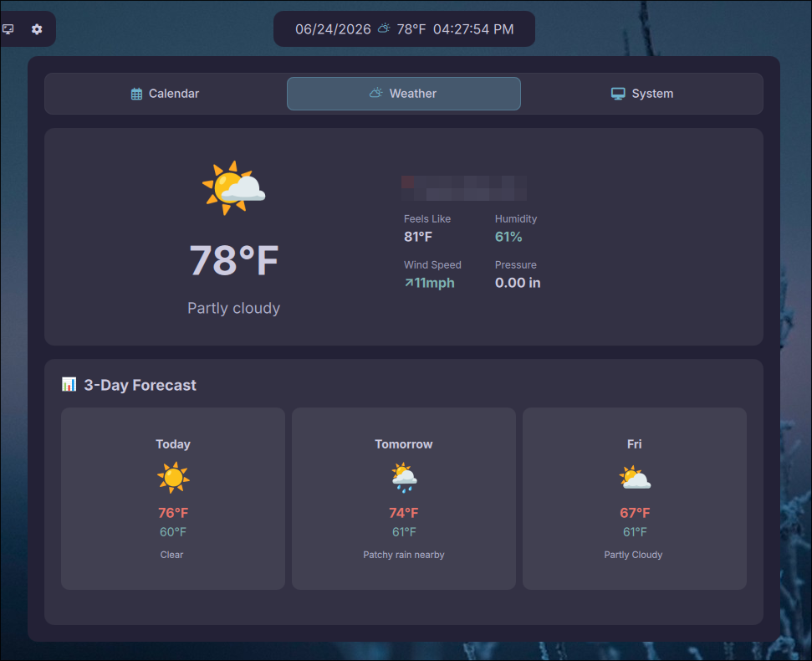This screenshot has height=661, width=812.
Task: Click the 3-Day Forecast heading
Action: (140, 385)
